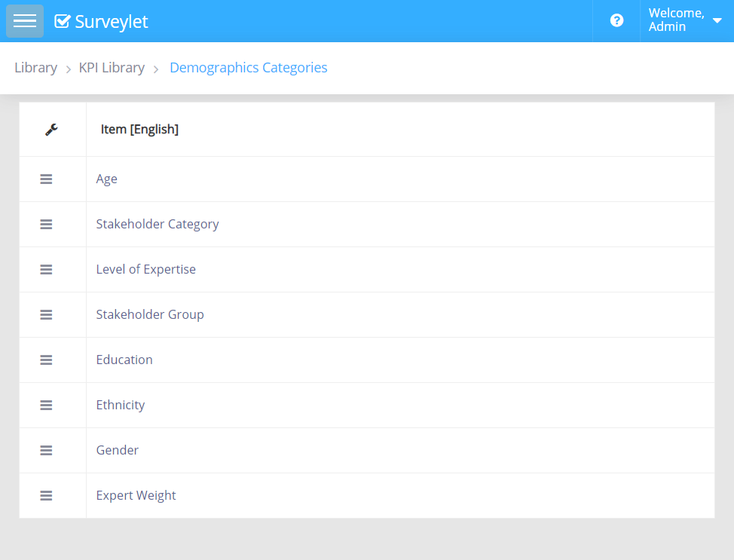Select the Demographics Categories breadcrumb
Viewport: 734px width, 560px height.
pos(248,68)
